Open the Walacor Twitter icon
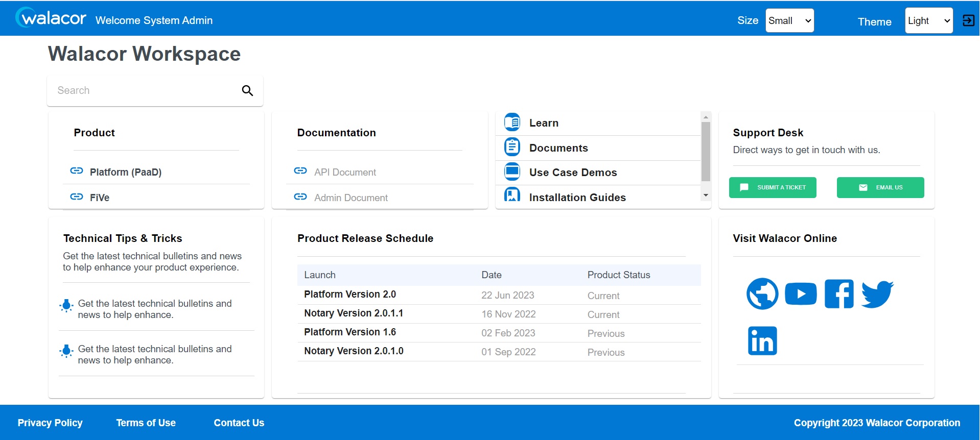This screenshot has width=980, height=440. pos(877,294)
